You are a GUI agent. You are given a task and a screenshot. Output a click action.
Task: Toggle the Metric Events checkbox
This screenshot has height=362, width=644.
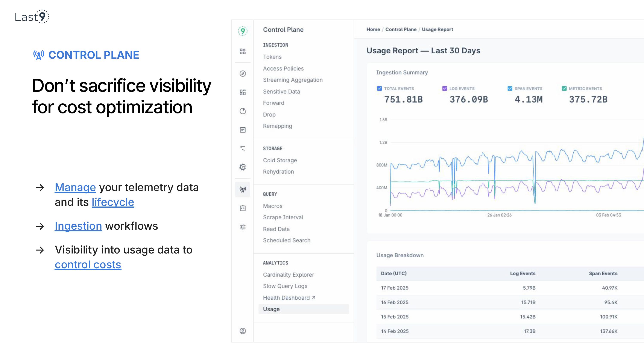(564, 88)
